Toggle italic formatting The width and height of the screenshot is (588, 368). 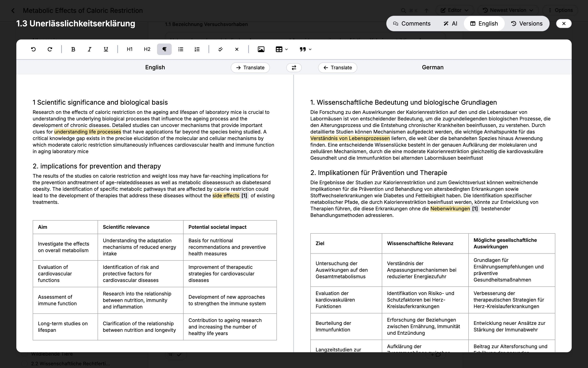[89, 49]
